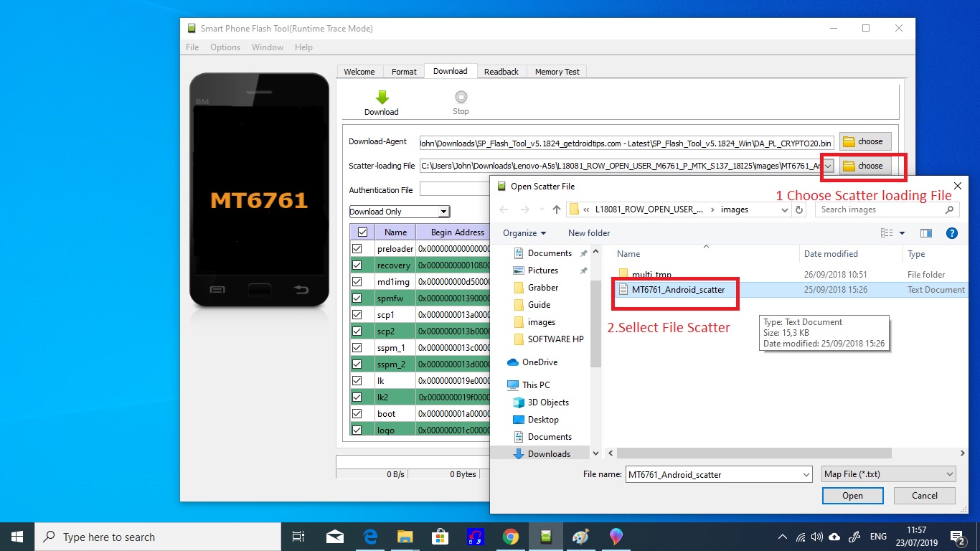The height and width of the screenshot is (551, 980).
Task: Change the file view layout icon
Action: [887, 233]
